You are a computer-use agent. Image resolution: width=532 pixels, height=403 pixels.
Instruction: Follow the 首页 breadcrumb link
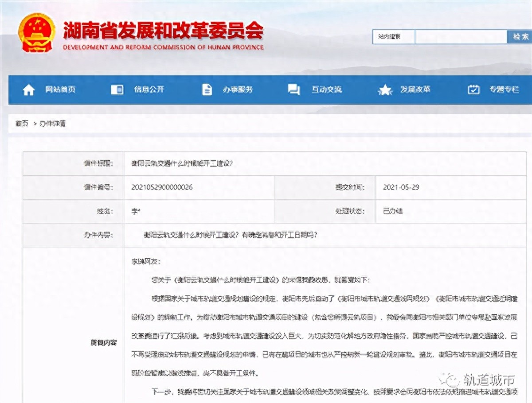22,124
